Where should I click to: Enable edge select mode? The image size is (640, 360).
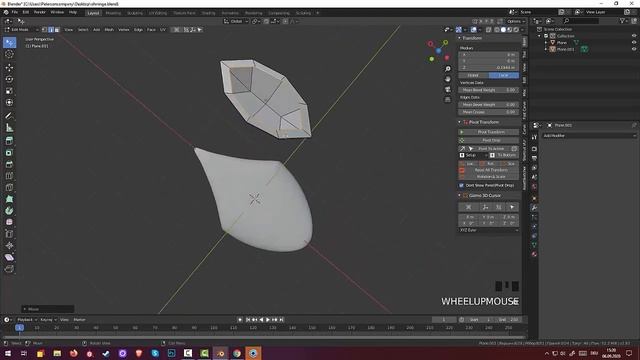(x=51, y=30)
